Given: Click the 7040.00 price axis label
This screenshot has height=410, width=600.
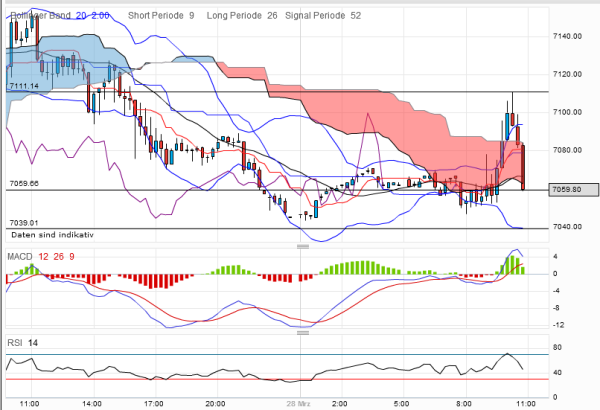Looking at the screenshot, I should click(567, 227).
